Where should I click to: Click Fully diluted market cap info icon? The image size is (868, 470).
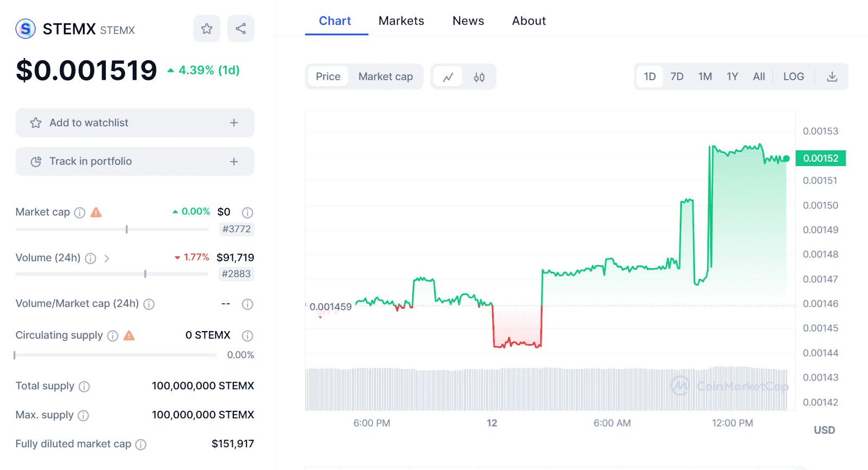coord(141,445)
